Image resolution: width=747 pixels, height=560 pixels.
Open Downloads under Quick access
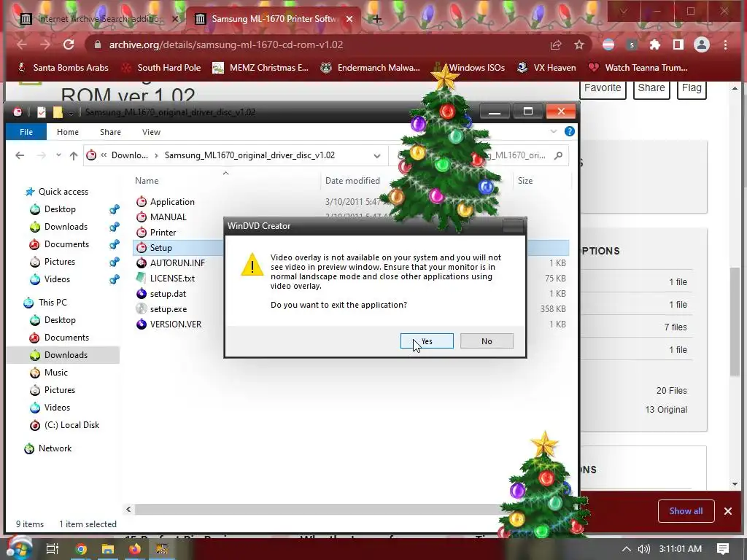click(58, 227)
